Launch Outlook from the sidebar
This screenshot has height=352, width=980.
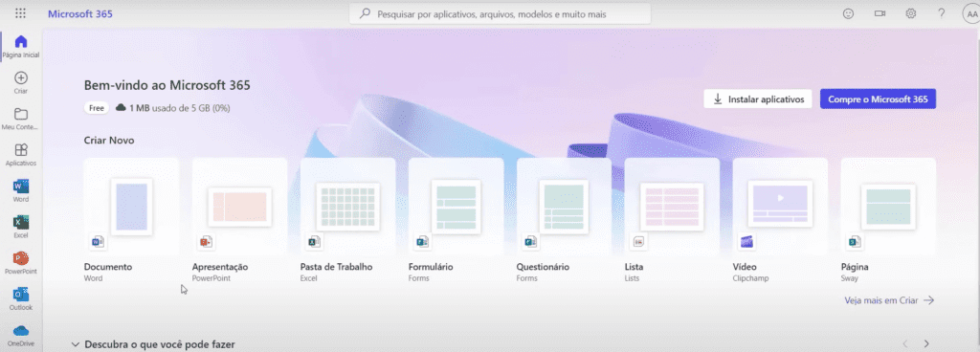click(21, 299)
